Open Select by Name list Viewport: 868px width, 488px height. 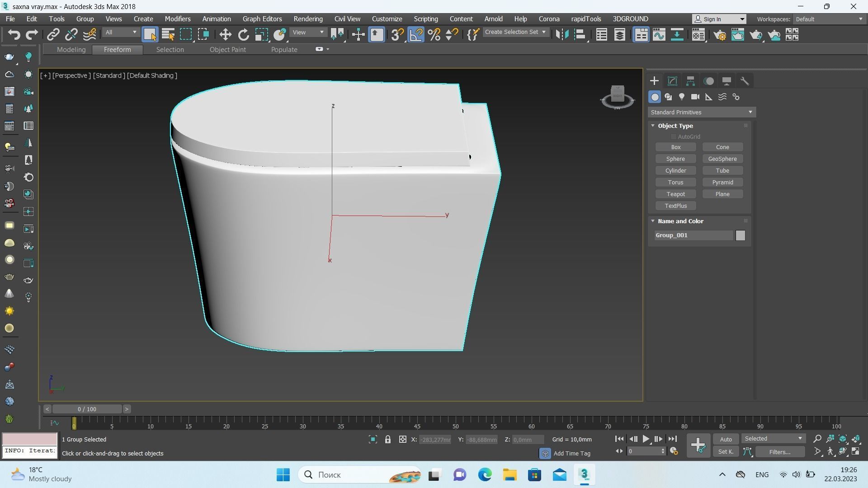pyautogui.click(x=168, y=35)
